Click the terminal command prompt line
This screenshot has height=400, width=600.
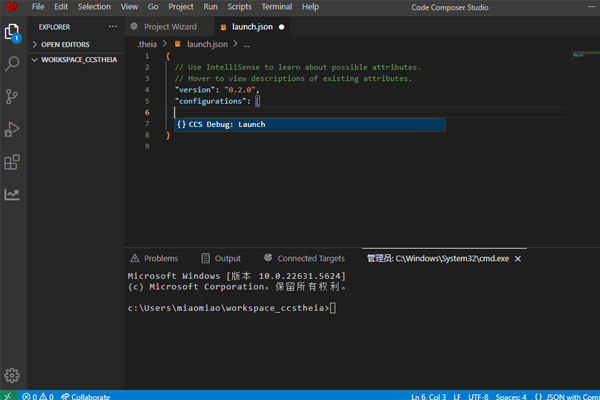pyautogui.click(x=232, y=308)
